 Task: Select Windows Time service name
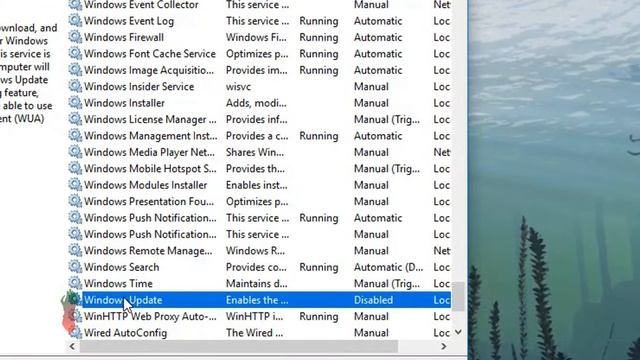[118, 284]
